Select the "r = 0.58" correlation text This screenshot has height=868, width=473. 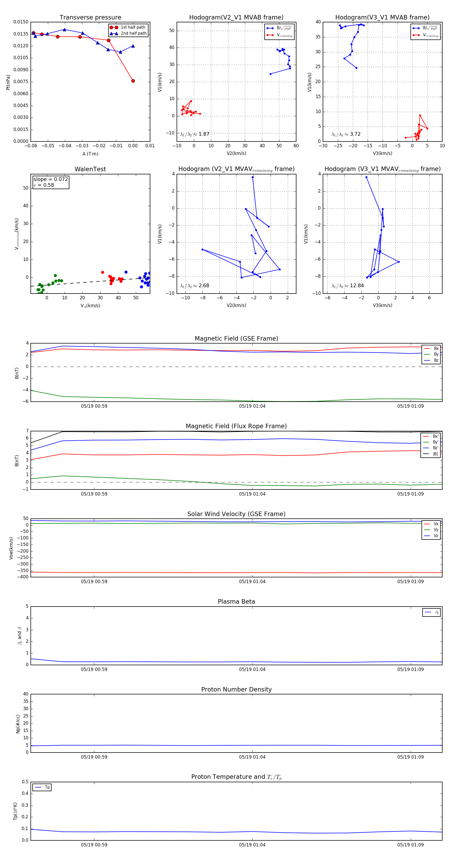click(44, 185)
